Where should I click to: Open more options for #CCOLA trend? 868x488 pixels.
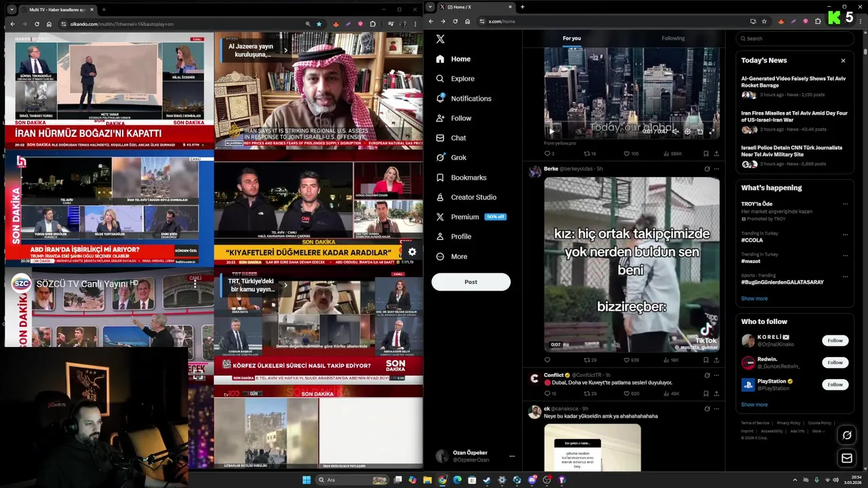point(845,234)
